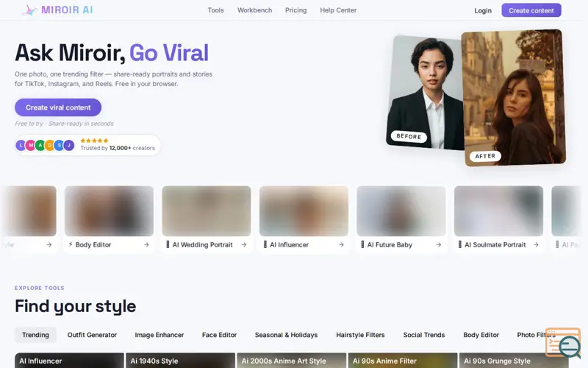Viewport: 588px width, 368px height.
Task: Open the AI Soulmate Portrait thumbnail
Action: 499,211
